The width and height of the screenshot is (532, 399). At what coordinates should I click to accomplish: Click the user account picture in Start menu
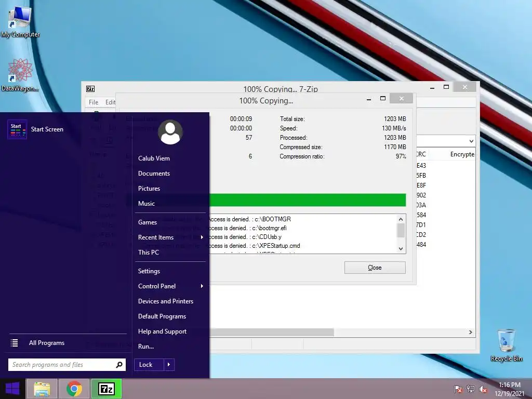coord(170,132)
